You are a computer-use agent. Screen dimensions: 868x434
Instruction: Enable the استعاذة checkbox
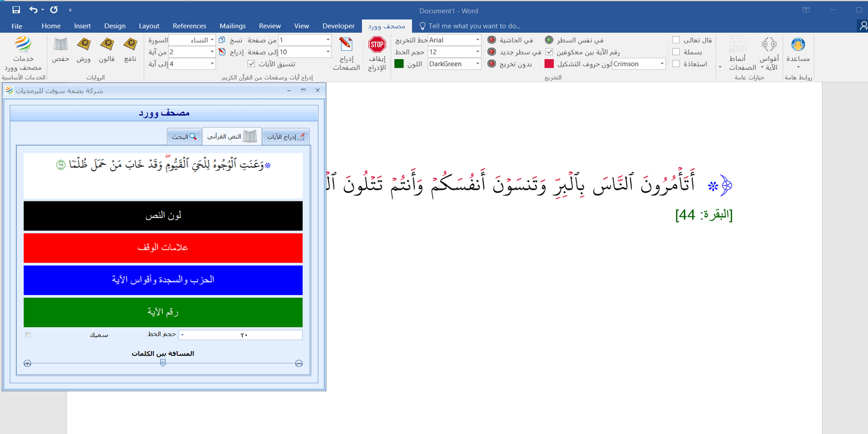pos(676,64)
